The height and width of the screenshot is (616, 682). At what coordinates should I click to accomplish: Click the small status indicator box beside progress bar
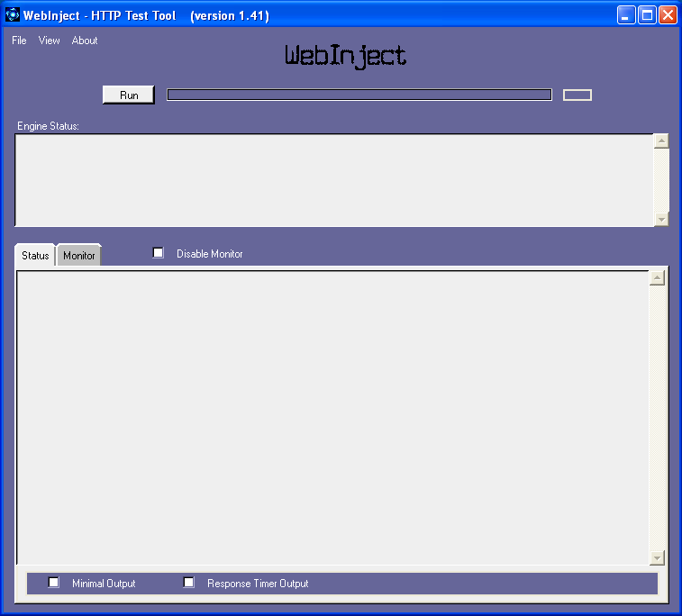point(577,95)
